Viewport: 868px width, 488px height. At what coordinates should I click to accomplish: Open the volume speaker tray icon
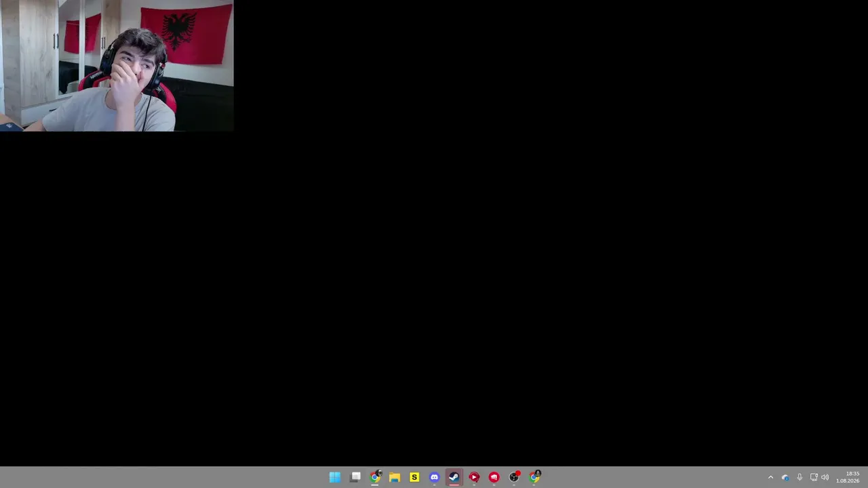(825, 477)
